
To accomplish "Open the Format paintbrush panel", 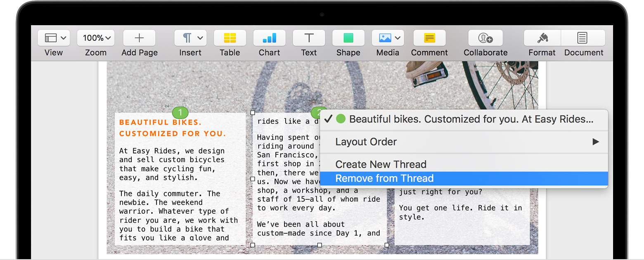I will tap(542, 38).
